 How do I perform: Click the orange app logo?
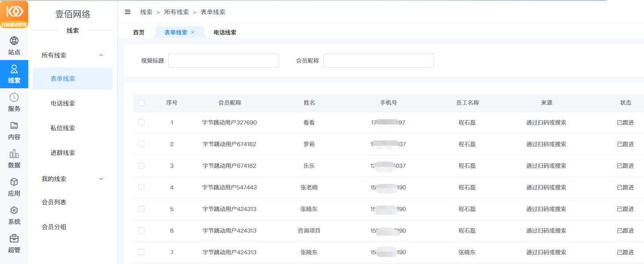click(14, 14)
